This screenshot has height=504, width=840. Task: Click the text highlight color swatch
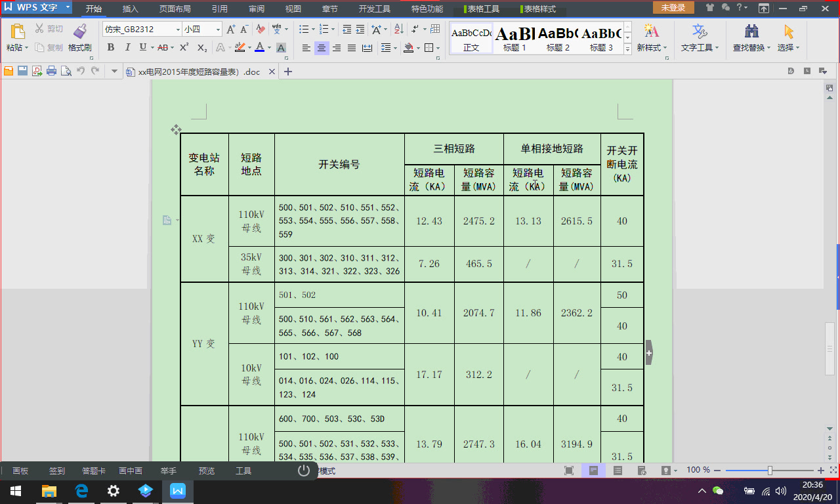point(240,47)
